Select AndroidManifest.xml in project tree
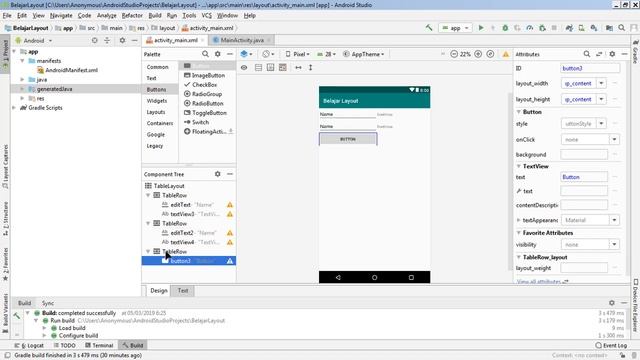This screenshot has height=360, width=640. click(67, 70)
